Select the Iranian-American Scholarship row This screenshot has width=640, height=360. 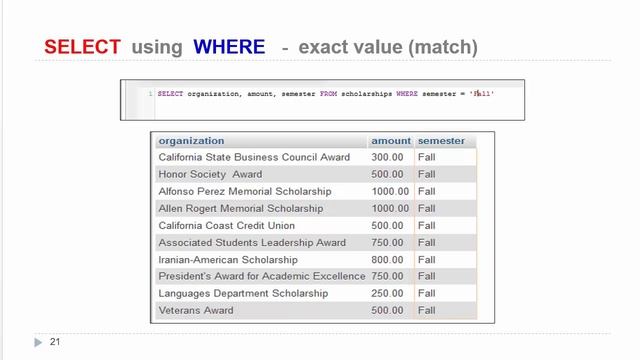[x=316, y=260]
